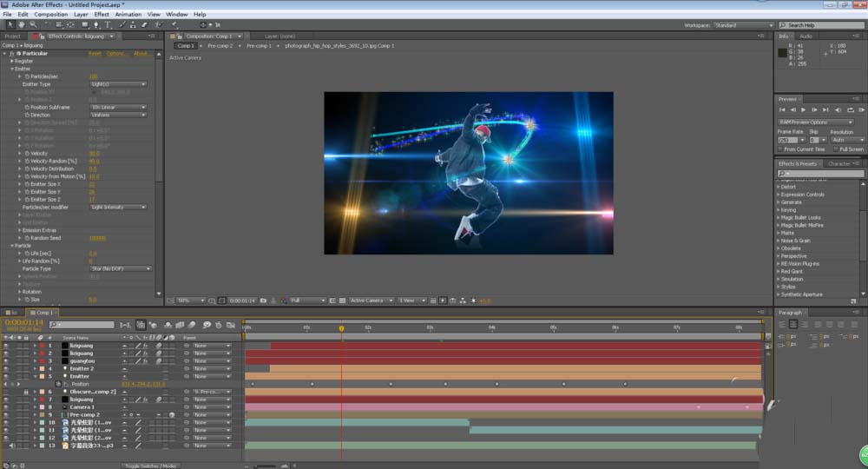Image resolution: width=868 pixels, height=469 pixels.
Task: Open Workspace Standard dropdown
Action: [744, 25]
